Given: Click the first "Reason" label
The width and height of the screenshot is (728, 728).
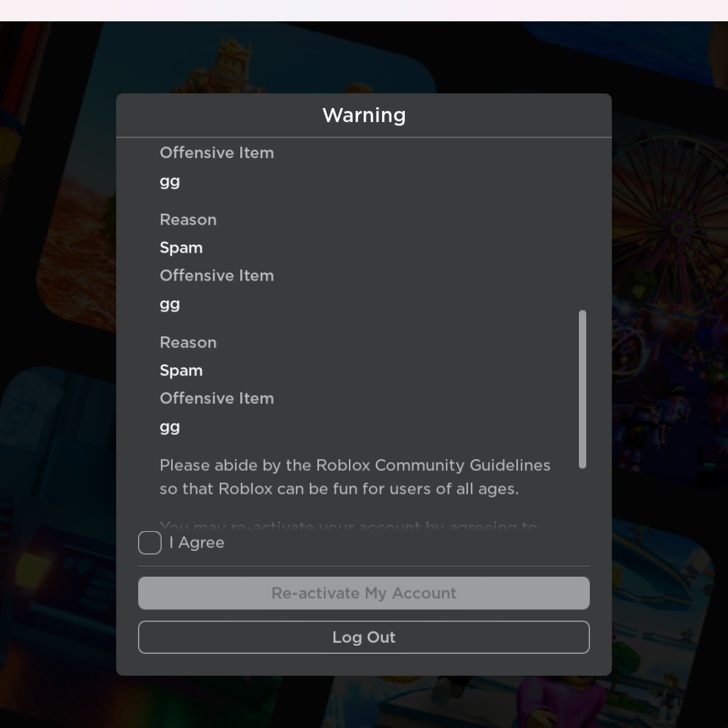Looking at the screenshot, I should (188, 220).
